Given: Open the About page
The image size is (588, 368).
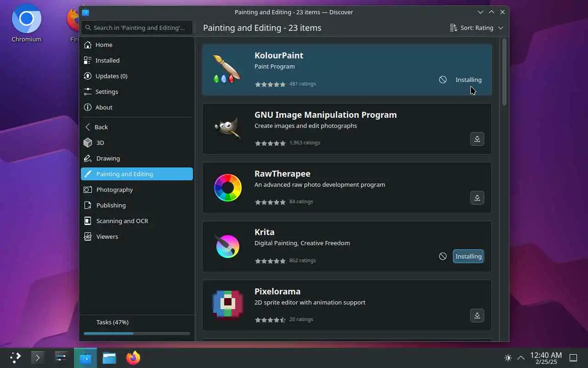Looking at the screenshot, I should coord(137,107).
